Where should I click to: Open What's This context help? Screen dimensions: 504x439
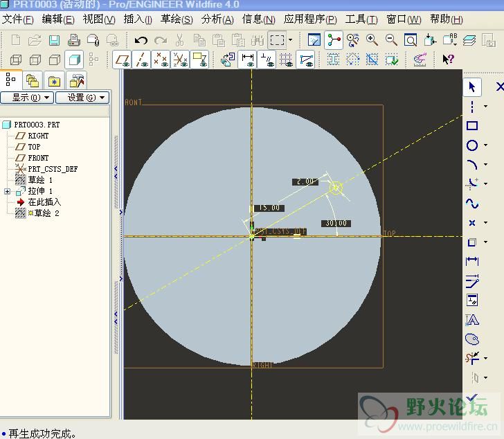coord(448,60)
